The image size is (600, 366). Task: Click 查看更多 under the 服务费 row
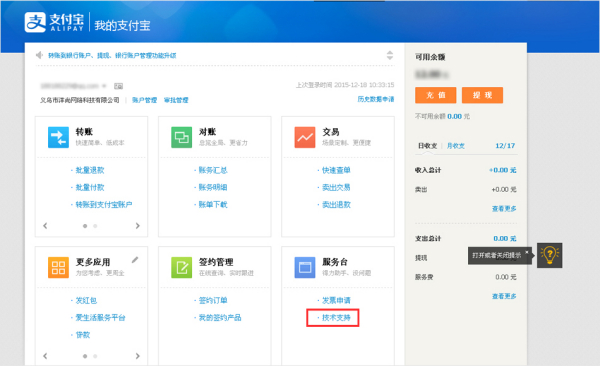coord(504,296)
